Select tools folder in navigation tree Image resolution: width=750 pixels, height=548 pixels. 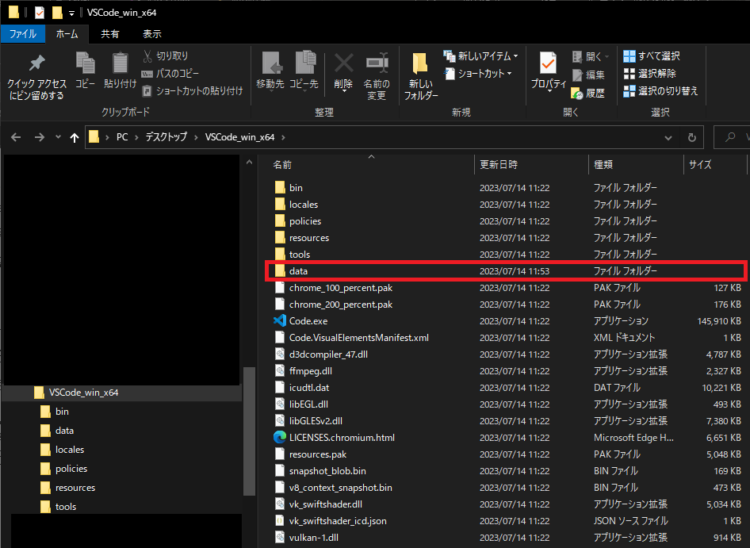pos(122,506)
